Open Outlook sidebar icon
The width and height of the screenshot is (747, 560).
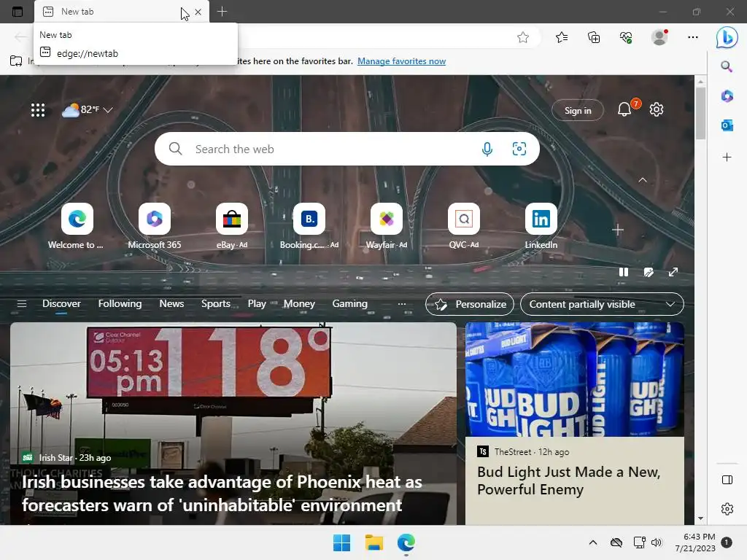[727, 125]
